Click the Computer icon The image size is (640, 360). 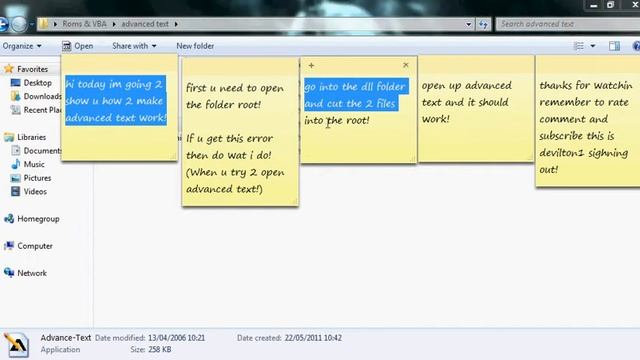[x=9, y=246]
